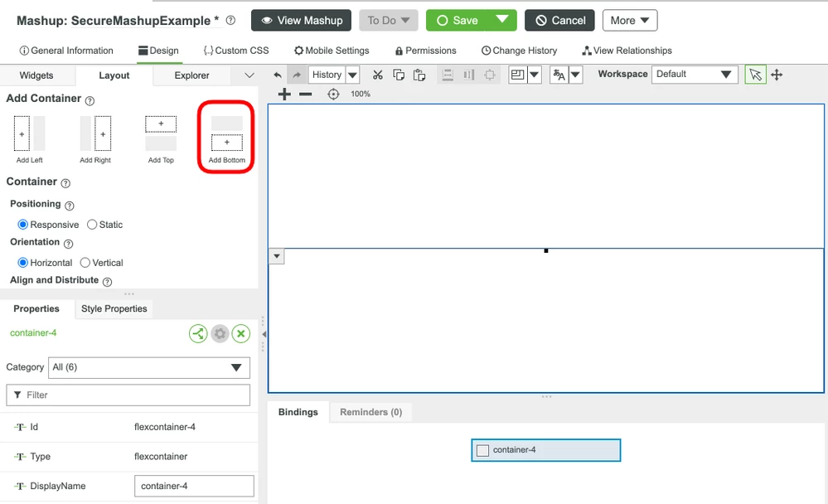This screenshot has height=504, width=828.
Task: Click the help icon next to Container heading
Action: click(x=65, y=183)
